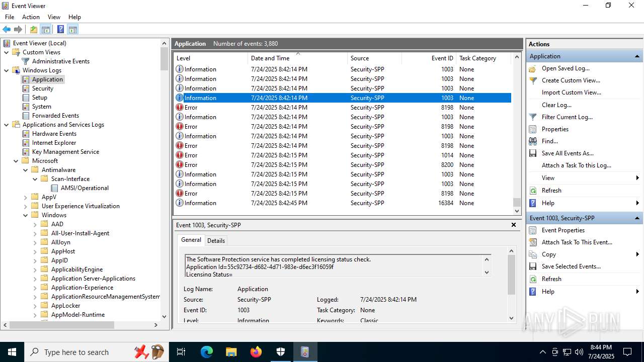Close the Event 1003 preview pane
The height and width of the screenshot is (362, 644).
click(514, 225)
